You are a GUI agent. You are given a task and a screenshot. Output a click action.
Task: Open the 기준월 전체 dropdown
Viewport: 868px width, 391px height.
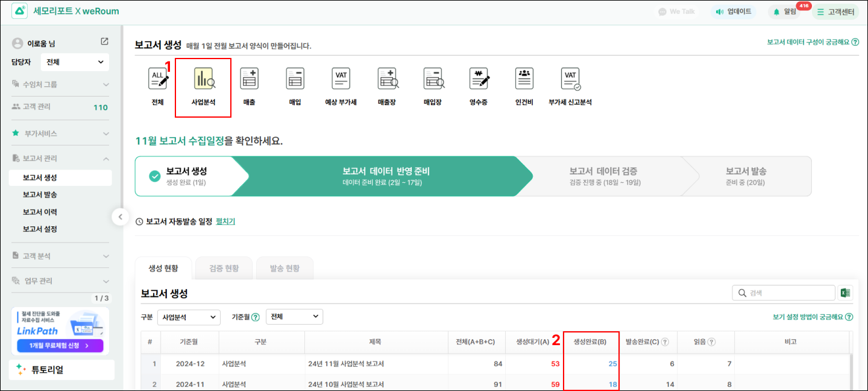tap(294, 317)
